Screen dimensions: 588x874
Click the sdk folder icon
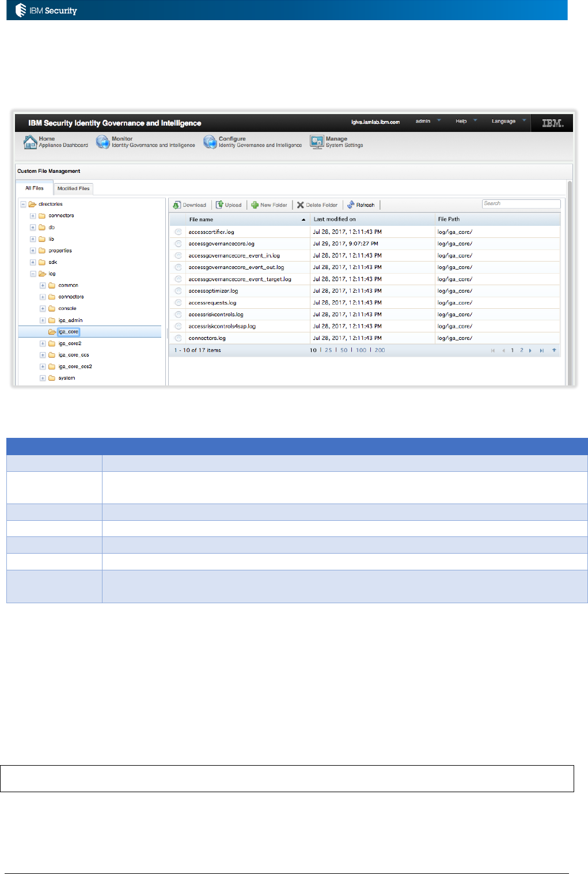(x=42, y=262)
